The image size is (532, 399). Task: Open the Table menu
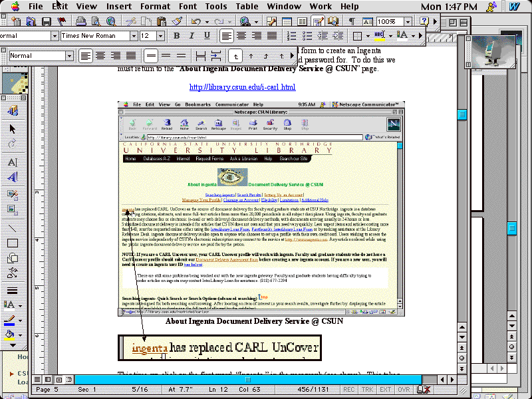(247, 6)
